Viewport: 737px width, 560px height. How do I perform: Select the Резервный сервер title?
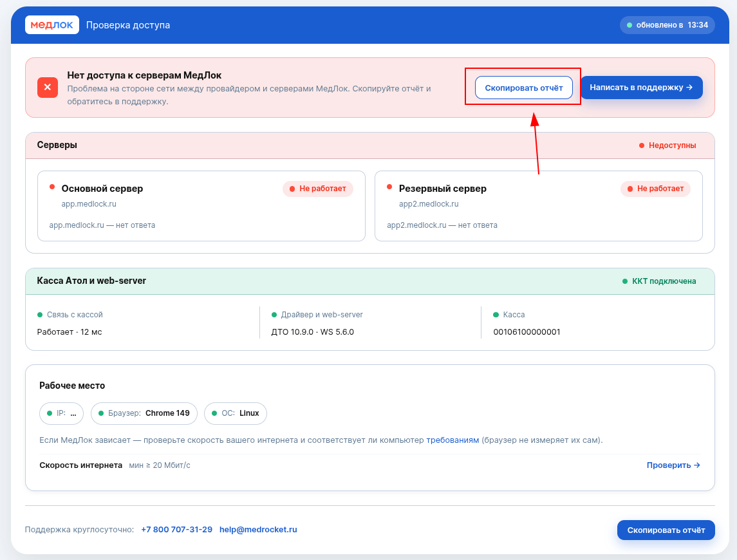click(442, 189)
